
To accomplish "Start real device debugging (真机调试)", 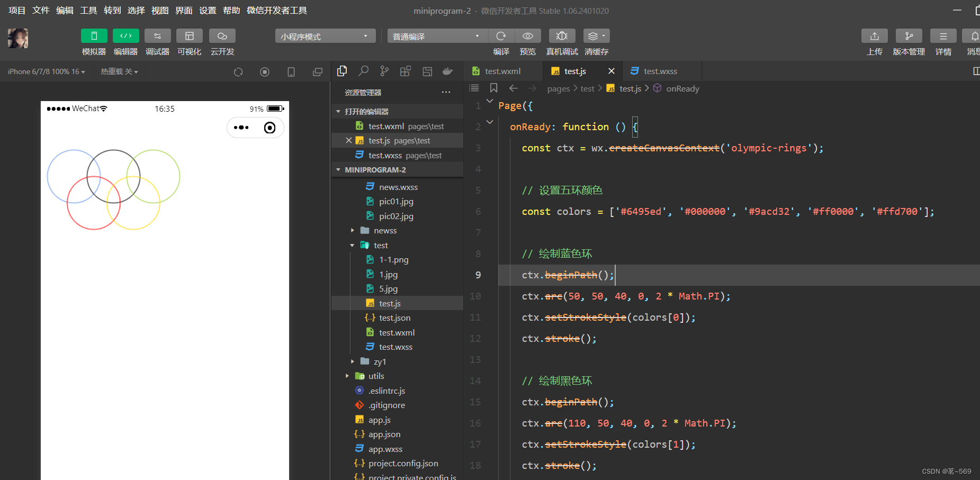I will 562,36.
